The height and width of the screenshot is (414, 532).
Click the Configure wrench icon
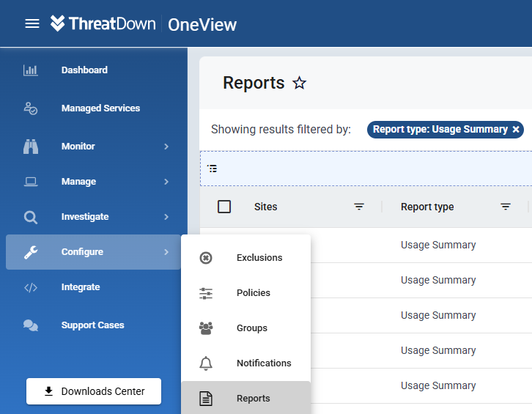(31, 252)
